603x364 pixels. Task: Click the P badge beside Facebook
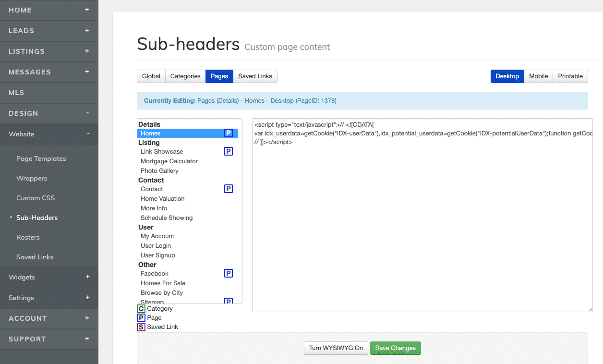tap(229, 274)
